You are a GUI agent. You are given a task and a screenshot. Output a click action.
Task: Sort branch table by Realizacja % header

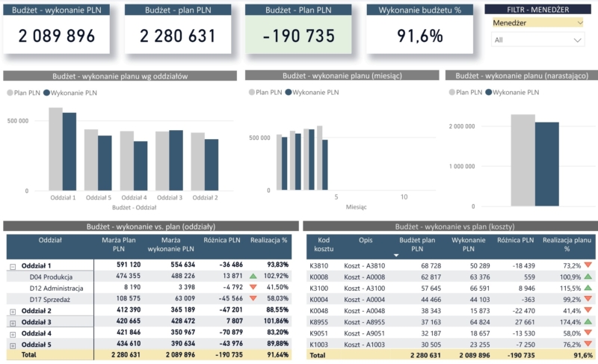pos(269,241)
